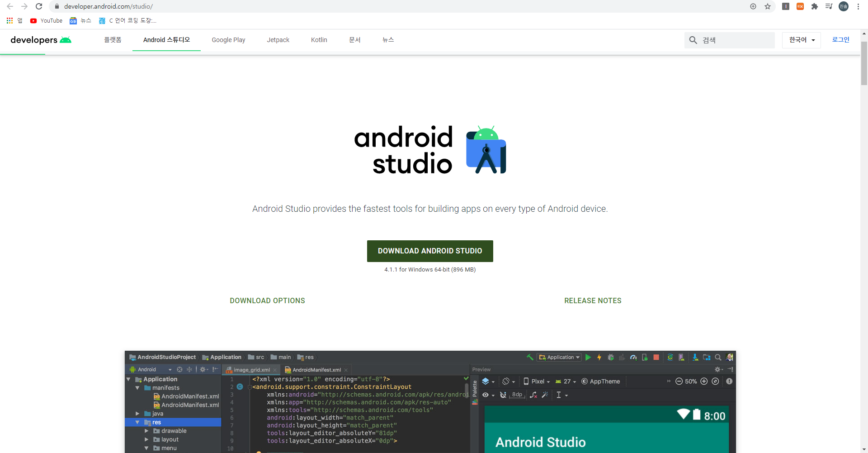The image size is (868, 453).
Task: Click the 로그인 sign-in link
Action: tap(841, 40)
